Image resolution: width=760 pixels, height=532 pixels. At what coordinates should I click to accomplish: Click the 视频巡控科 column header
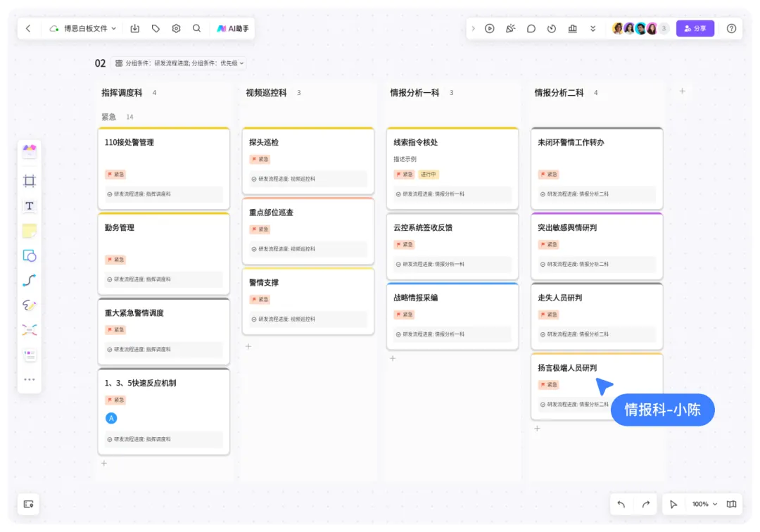(x=266, y=93)
